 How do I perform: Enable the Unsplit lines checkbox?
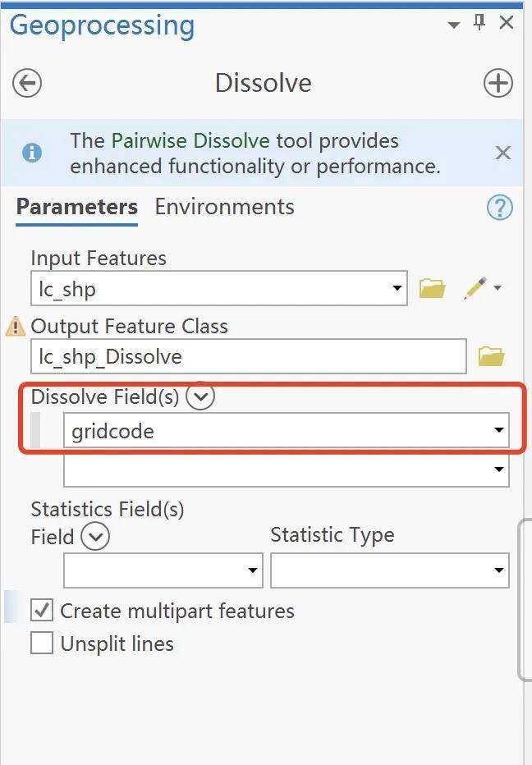pyautogui.click(x=42, y=643)
